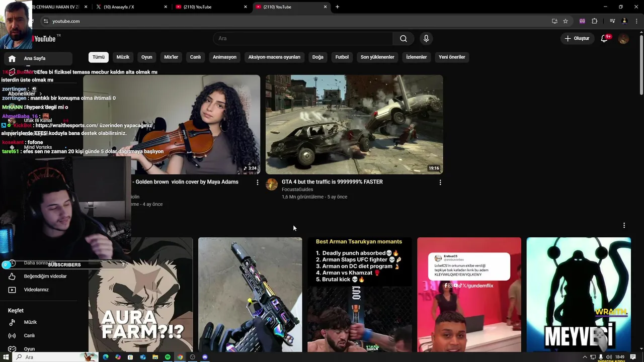Open Chrome three-dot menu
This screenshot has width=644, height=362.
636,21
